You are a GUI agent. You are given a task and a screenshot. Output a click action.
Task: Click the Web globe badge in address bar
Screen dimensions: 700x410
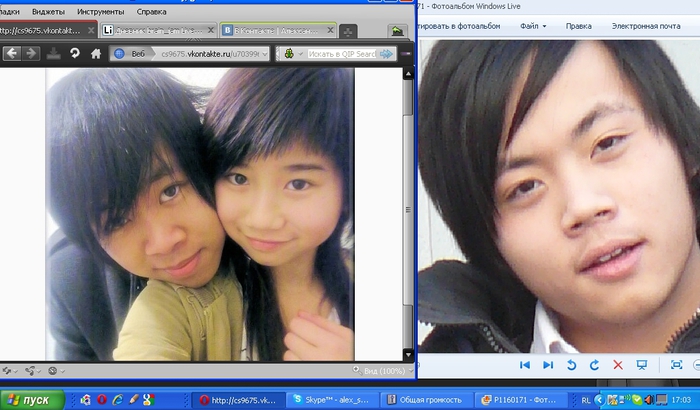(x=120, y=54)
